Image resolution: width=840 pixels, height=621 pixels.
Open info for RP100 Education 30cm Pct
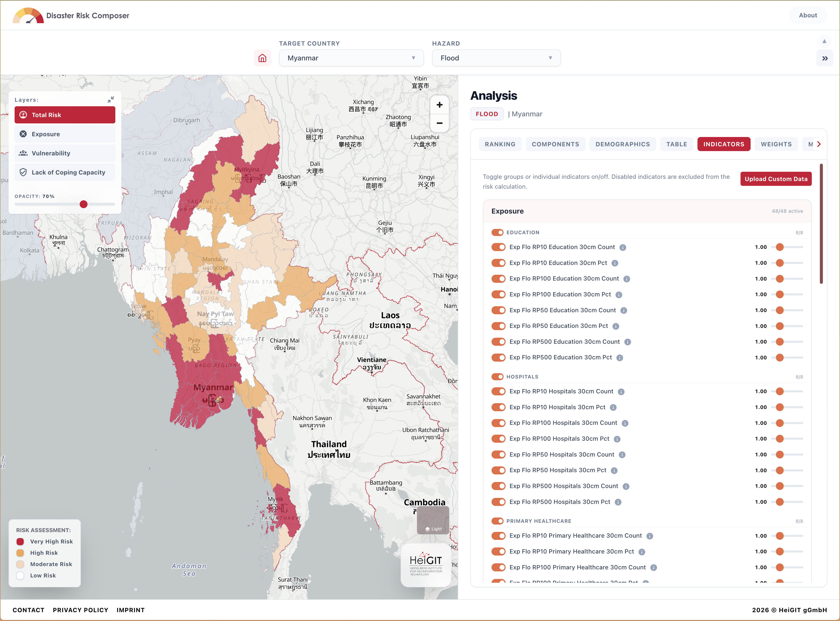click(619, 295)
